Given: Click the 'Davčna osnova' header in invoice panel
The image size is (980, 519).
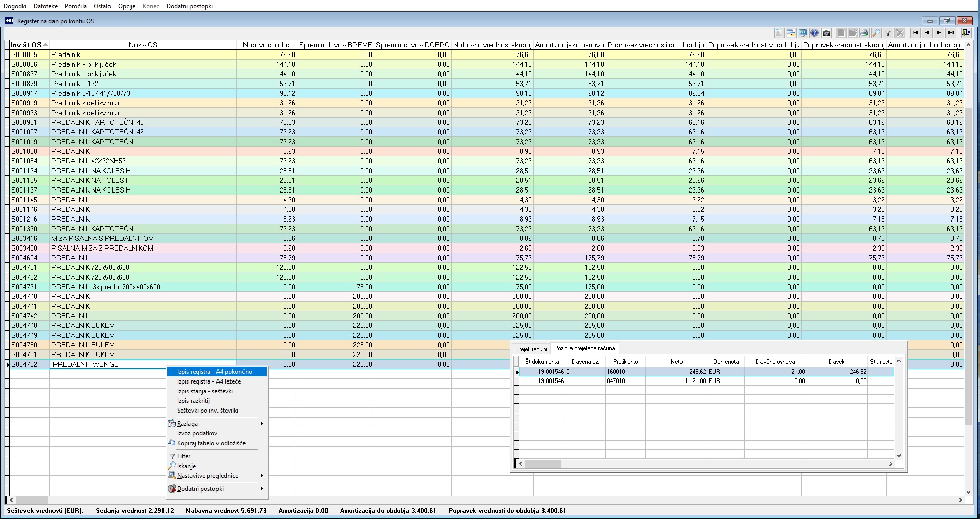Looking at the screenshot, I should coord(775,362).
